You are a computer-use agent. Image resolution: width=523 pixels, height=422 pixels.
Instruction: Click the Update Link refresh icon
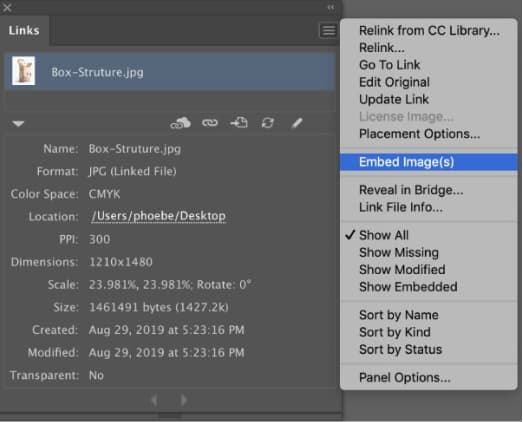pos(268,123)
